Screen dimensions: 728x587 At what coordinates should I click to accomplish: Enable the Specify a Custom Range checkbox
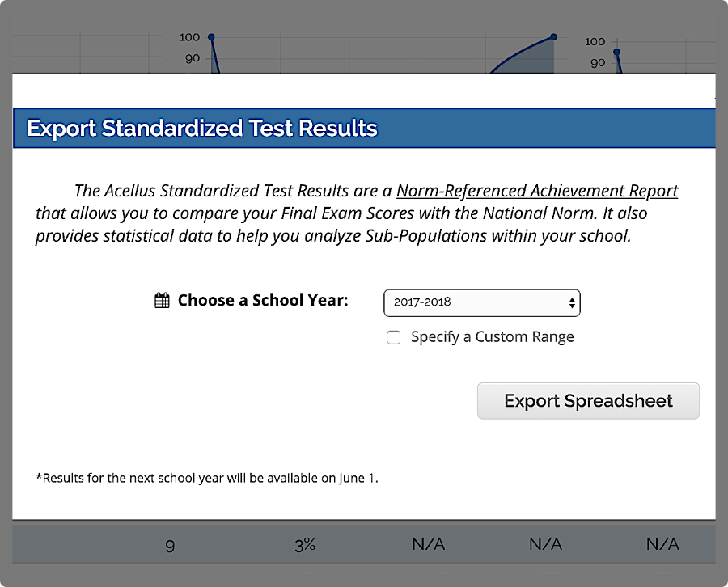tap(394, 337)
